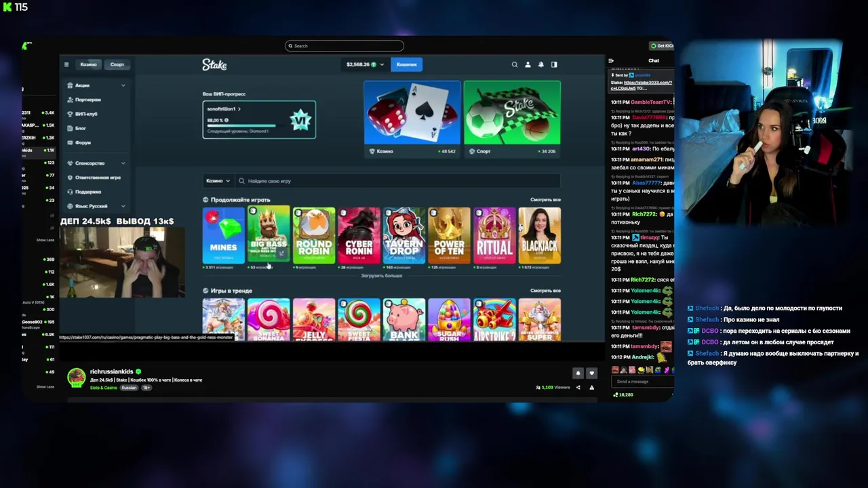Viewport: 868px width, 488px height.
Task: Open the Sweet Bonanza game thumbnail
Action: pos(269,319)
